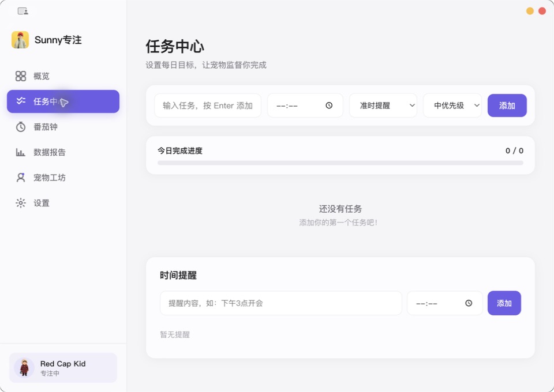Click 添加 button in 时间提醒 section
This screenshot has width=554, height=392.
click(504, 303)
